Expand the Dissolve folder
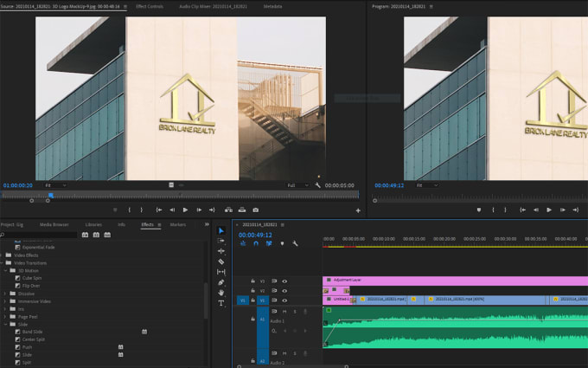The width and height of the screenshot is (588, 368). pos(5,294)
